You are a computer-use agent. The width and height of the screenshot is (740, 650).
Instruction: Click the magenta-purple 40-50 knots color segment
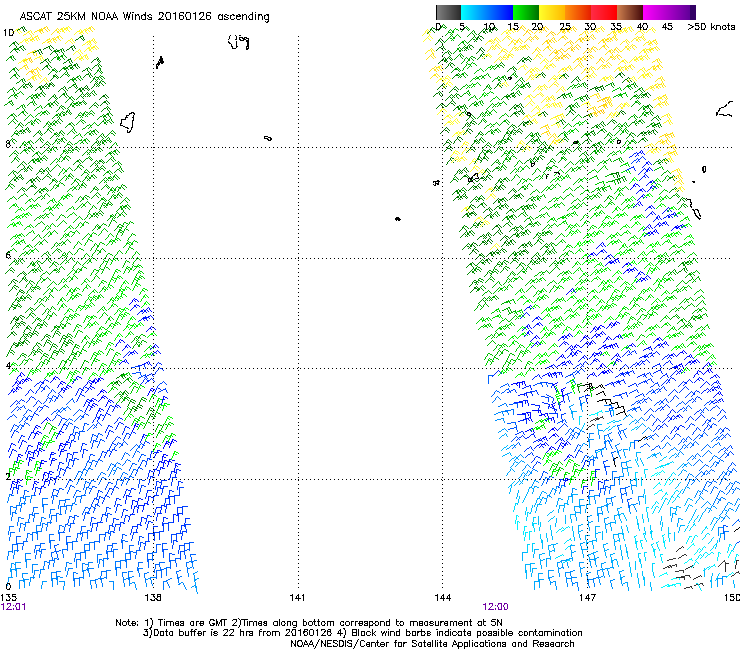point(669,12)
